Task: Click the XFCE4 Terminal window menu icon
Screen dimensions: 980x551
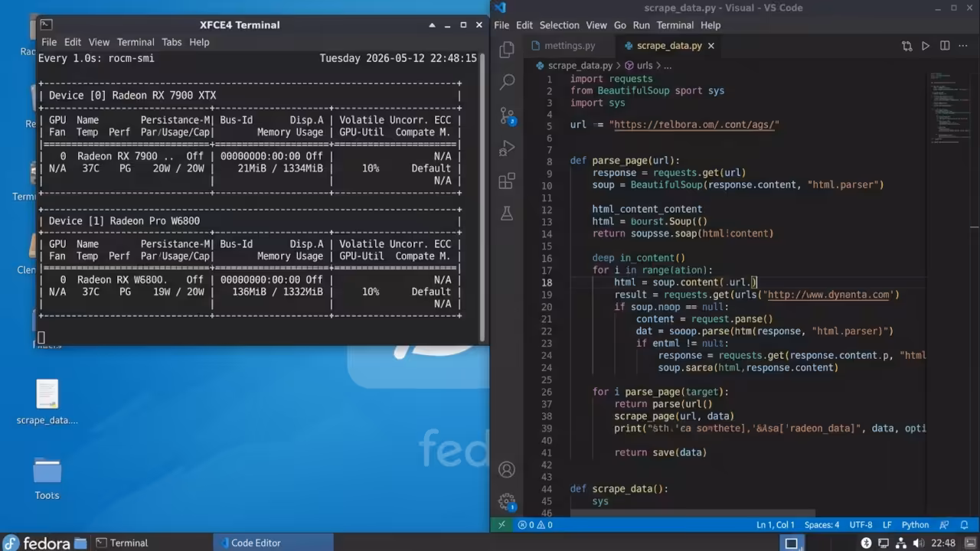Action: click(46, 24)
